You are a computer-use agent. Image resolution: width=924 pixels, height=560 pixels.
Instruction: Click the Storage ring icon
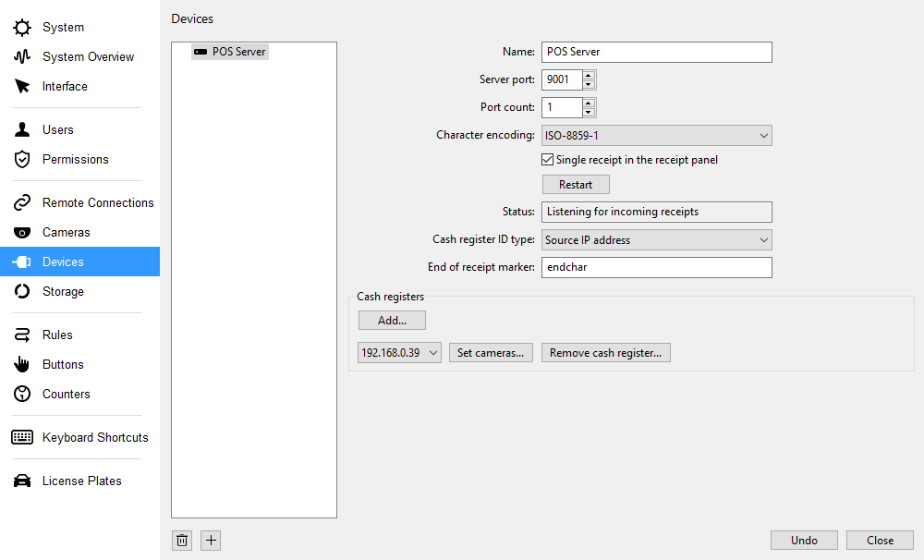(22, 291)
